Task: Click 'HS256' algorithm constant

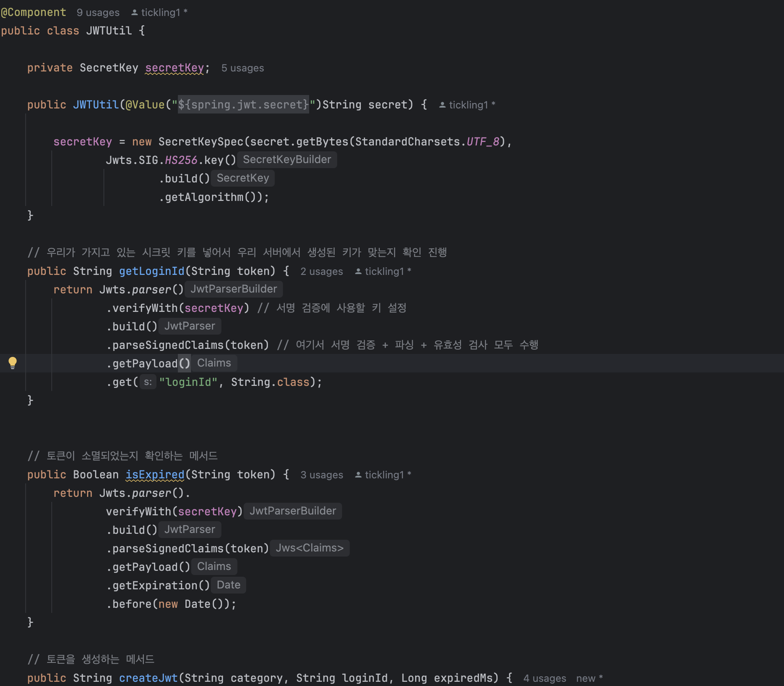Action: coord(181,161)
